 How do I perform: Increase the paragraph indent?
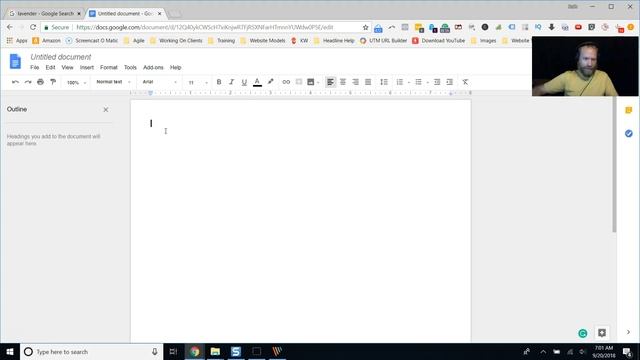(449, 82)
